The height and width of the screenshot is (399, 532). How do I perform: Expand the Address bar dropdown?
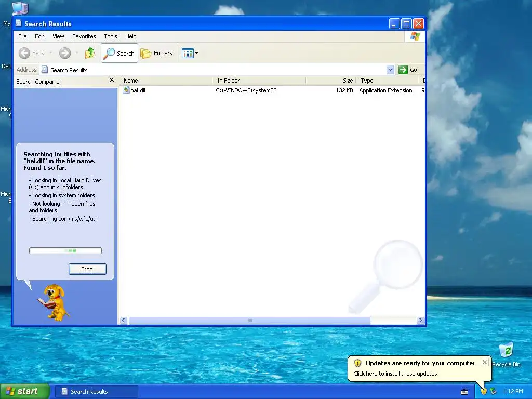390,70
